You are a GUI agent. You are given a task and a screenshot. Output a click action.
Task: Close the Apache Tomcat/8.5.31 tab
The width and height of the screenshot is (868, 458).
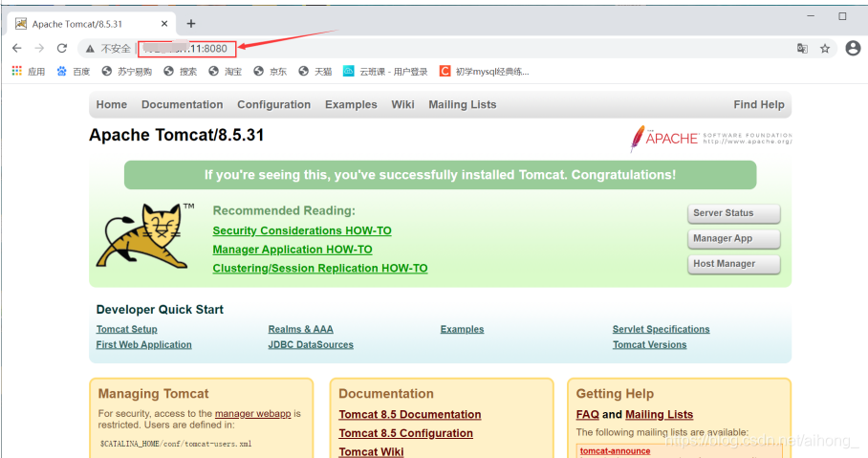tap(164, 24)
